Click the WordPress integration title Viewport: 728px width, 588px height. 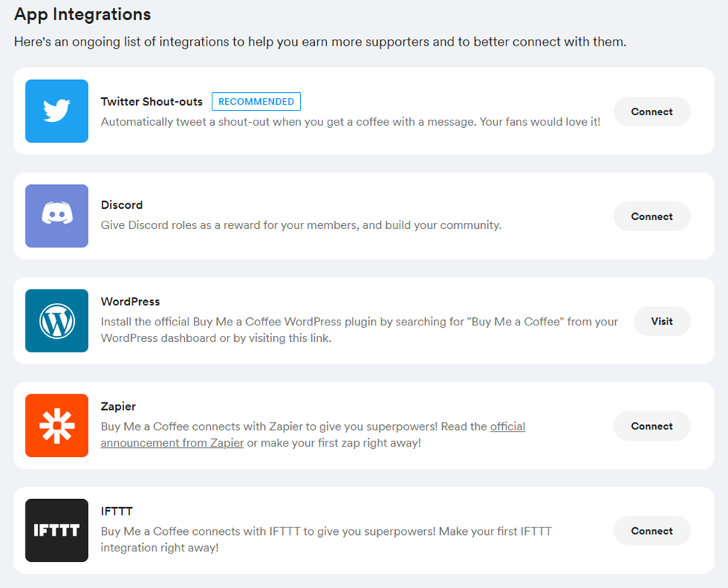click(130, 301)
